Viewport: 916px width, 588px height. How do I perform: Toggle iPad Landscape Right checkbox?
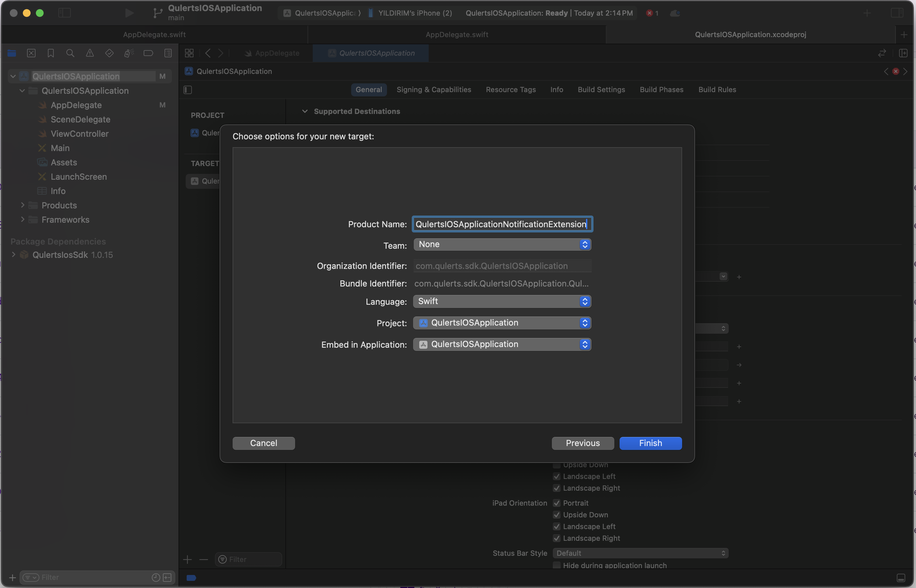click(557, 539)
